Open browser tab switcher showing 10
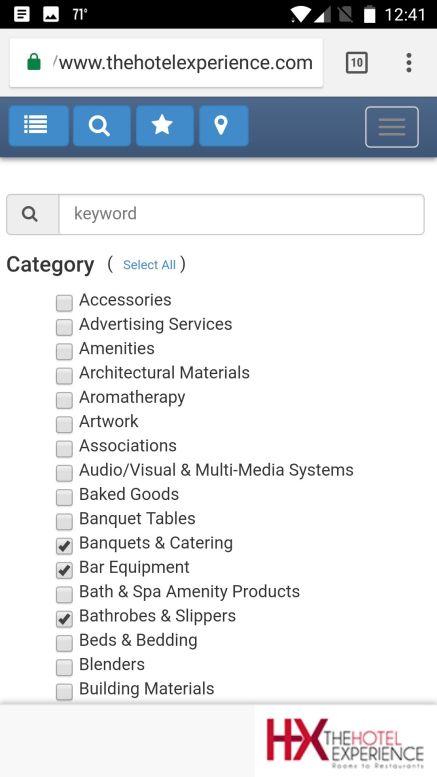The width and height of the screenshot is (437, 777). coord(356,63)
